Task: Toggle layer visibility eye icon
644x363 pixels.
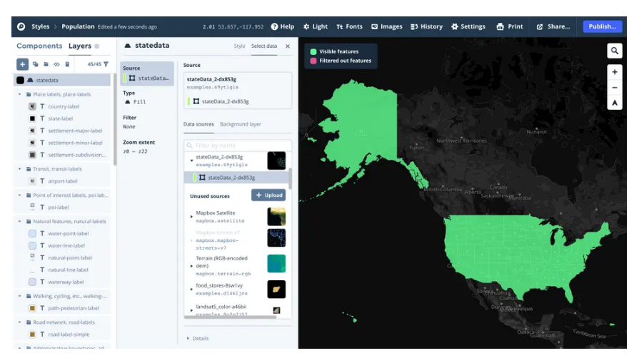Action: 56,64
